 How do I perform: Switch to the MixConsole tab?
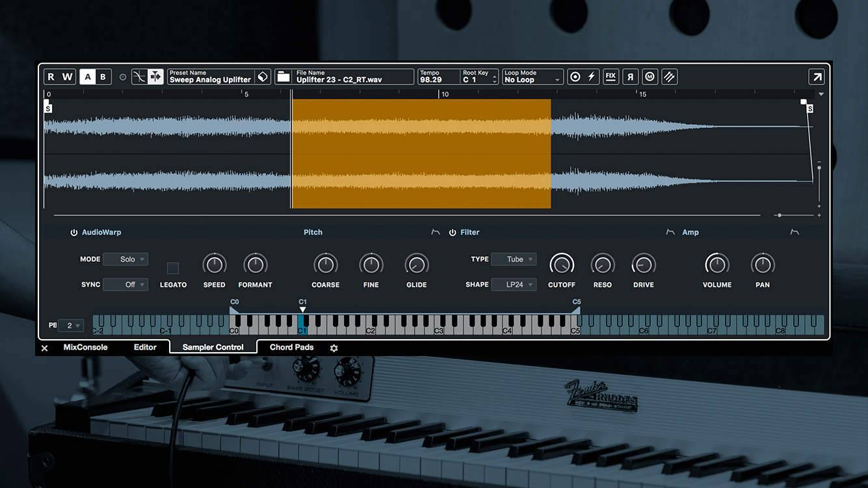[x=85, y=348]
